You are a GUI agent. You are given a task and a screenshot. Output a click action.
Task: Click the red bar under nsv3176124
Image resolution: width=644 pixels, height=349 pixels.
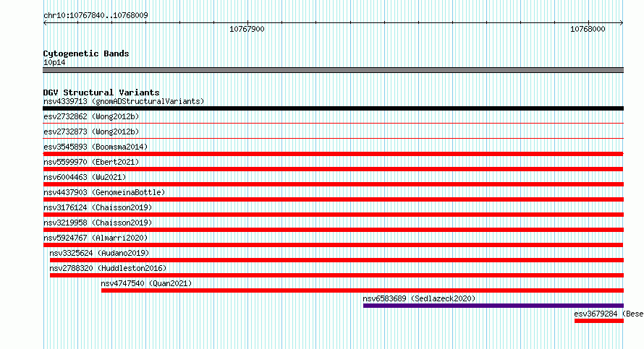tap(333, 215)
